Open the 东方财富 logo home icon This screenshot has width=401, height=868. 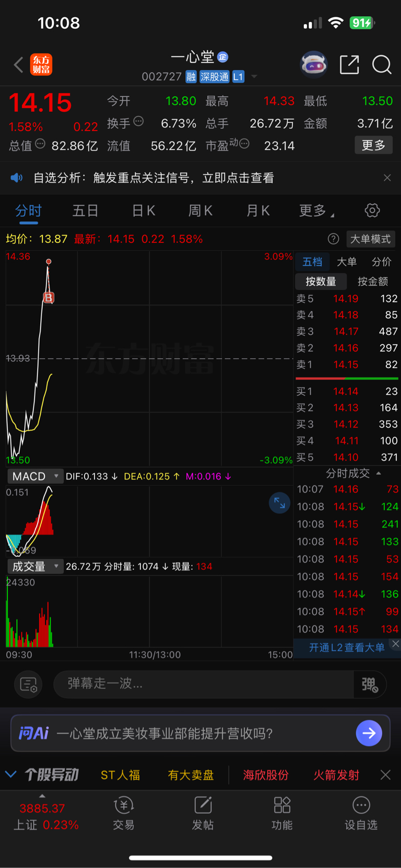coord(41,65)
